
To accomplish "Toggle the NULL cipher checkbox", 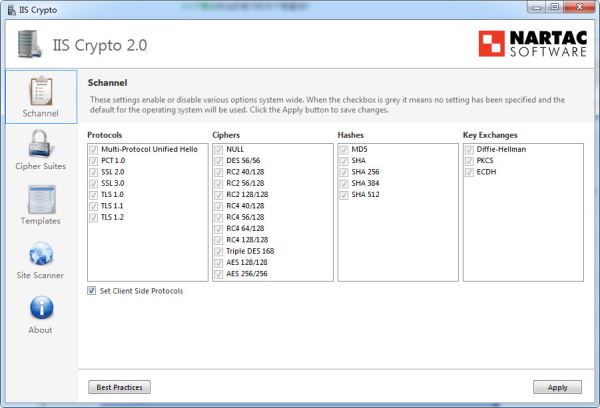I will click(x=218, y=150).
